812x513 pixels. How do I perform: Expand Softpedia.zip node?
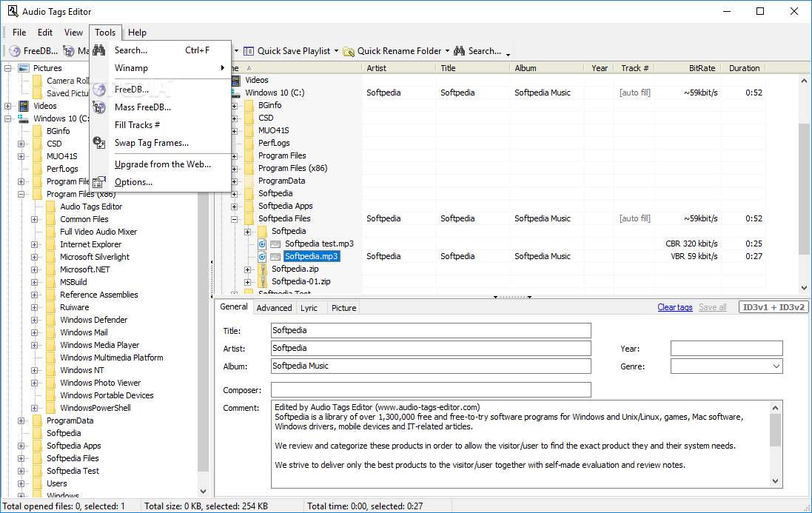click(x=247, y=269)
